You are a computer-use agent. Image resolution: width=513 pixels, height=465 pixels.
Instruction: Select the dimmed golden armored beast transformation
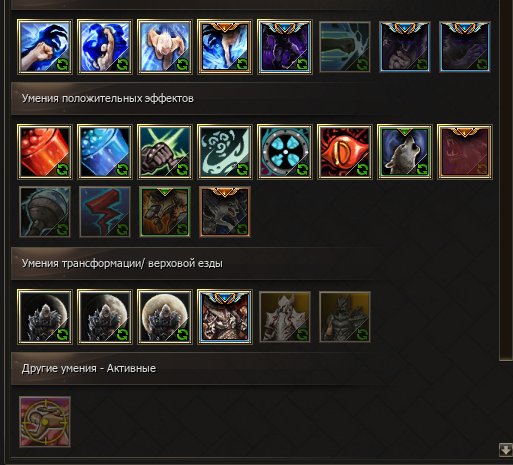tap(285, 317)
